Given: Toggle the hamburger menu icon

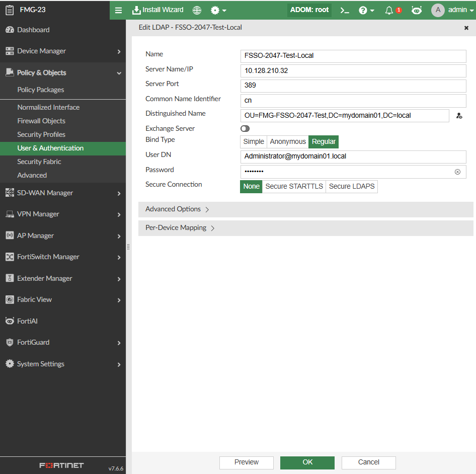Looking at the screenshot, I should pyautogui.click(x=118, y=11).
